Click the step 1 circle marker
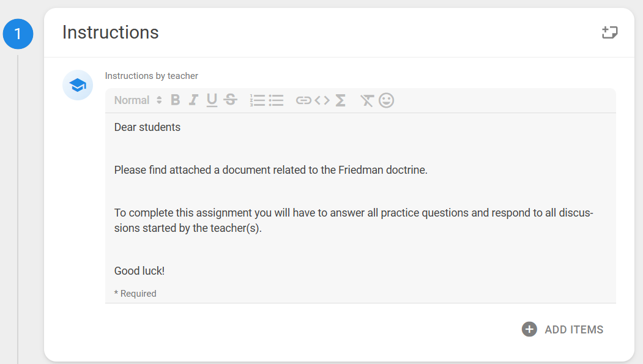 click(18, 34)
